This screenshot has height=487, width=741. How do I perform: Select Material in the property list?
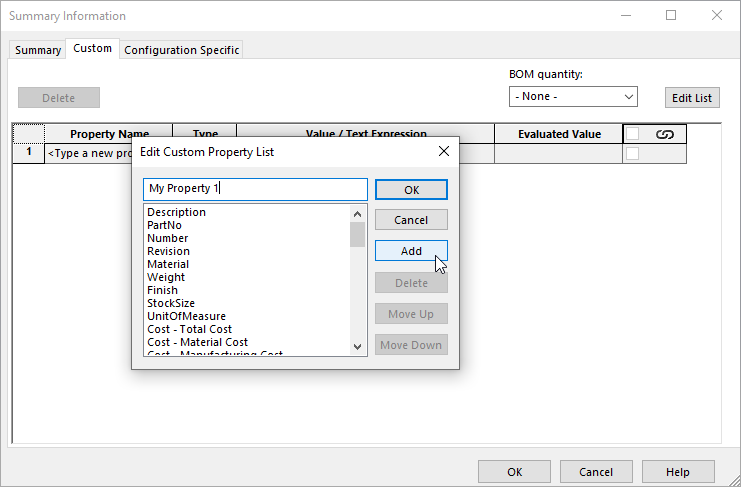coord(168,264)
